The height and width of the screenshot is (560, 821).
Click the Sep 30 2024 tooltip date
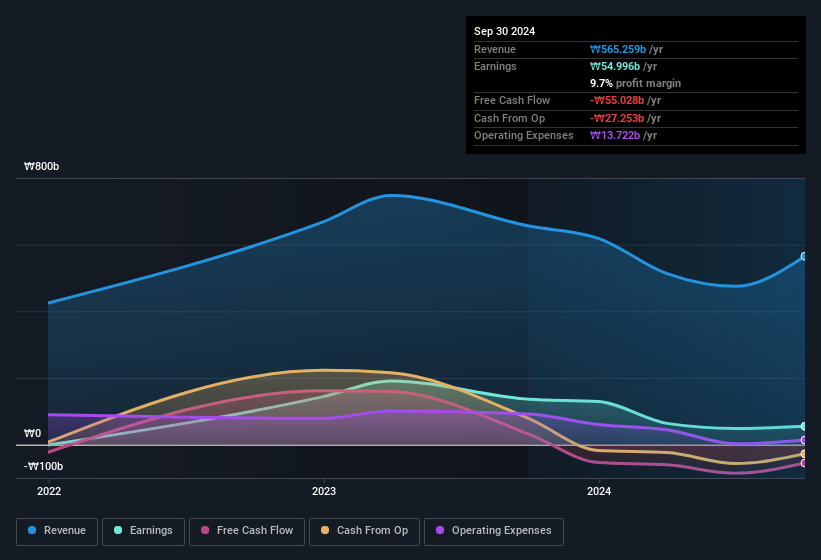click(504, 31)
